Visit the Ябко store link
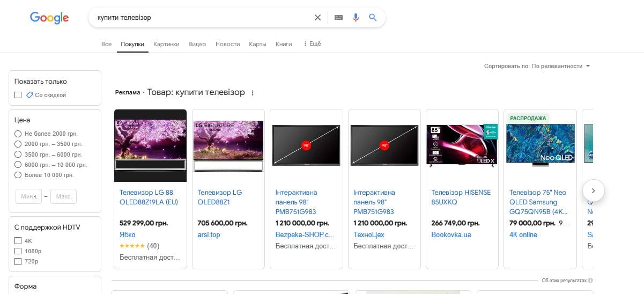The height and width of the screenshot is (294, 644). point(128,235)
